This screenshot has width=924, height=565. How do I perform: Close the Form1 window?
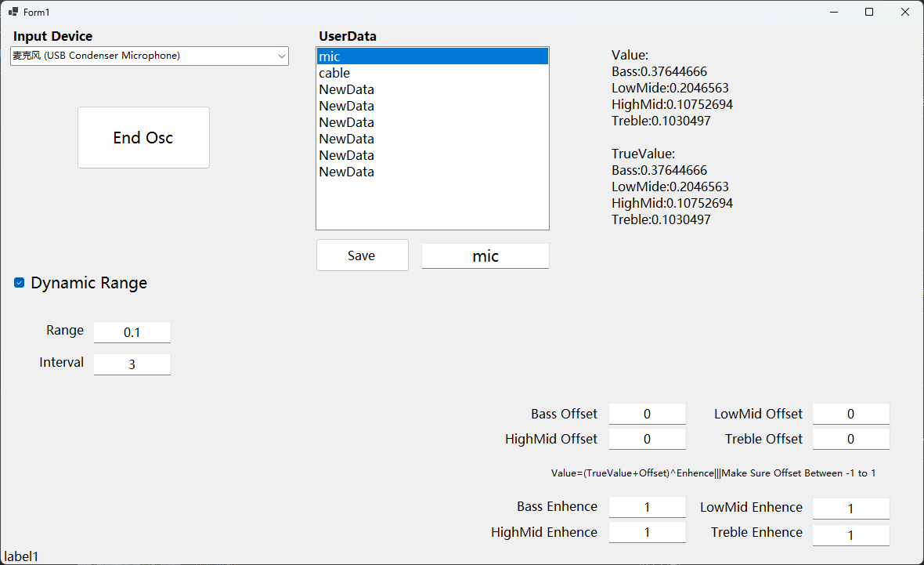pyautogui.click(x=905, y=12)
